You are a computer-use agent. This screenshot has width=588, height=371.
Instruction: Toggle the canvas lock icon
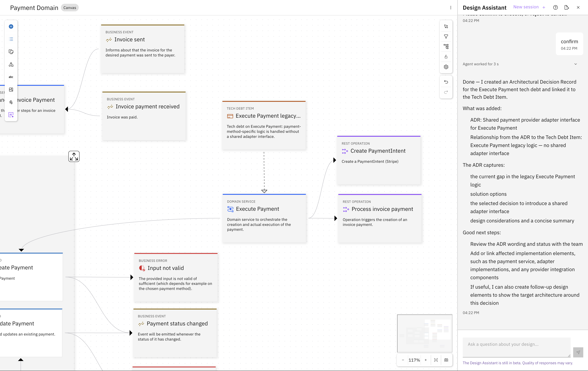click(446, 57)
